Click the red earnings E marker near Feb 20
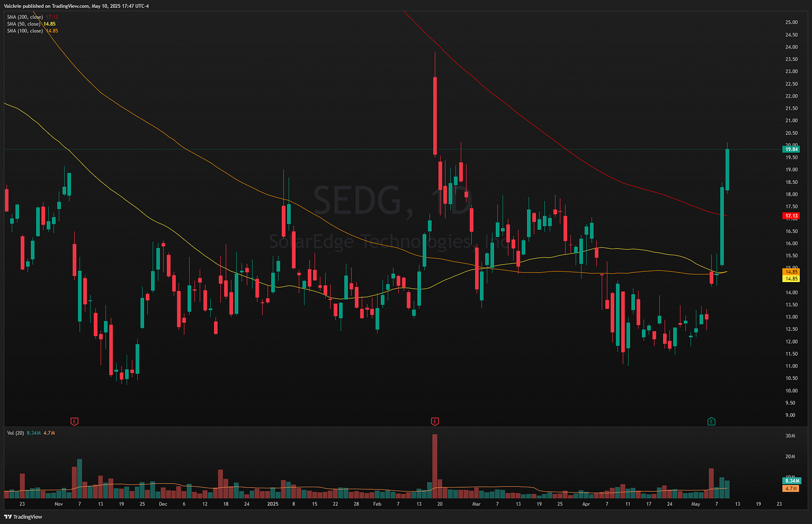The height and width of the screenshot is (524, 812). click(435, 421)
